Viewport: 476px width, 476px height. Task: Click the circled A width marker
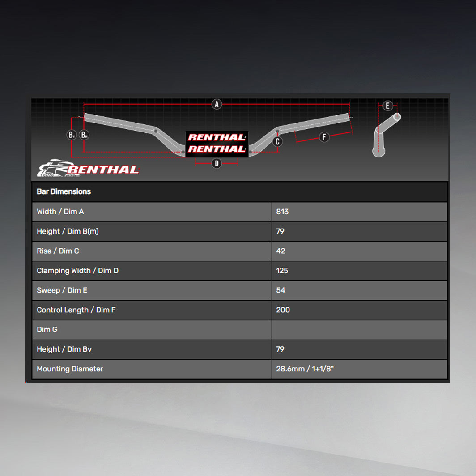click(217, 104)
